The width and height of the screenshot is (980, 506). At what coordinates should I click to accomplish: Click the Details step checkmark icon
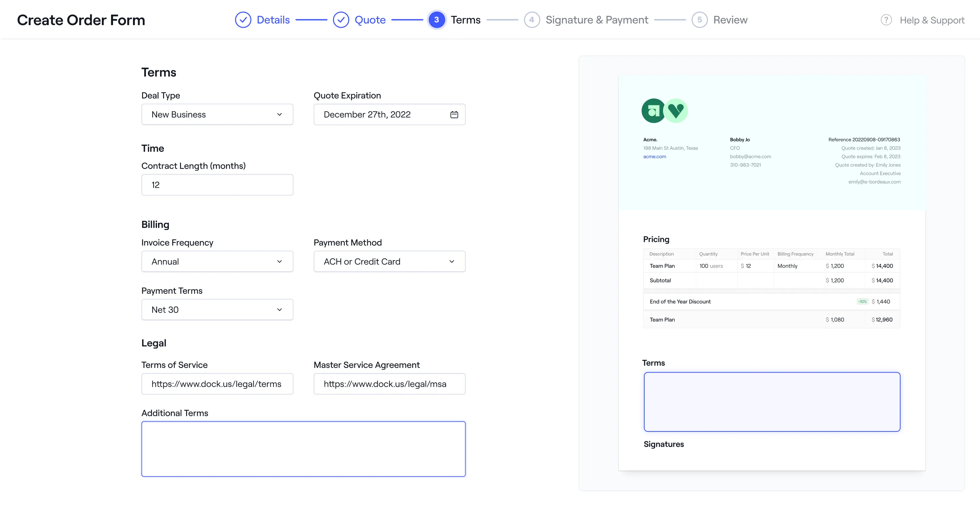click(x=243, y=20)
